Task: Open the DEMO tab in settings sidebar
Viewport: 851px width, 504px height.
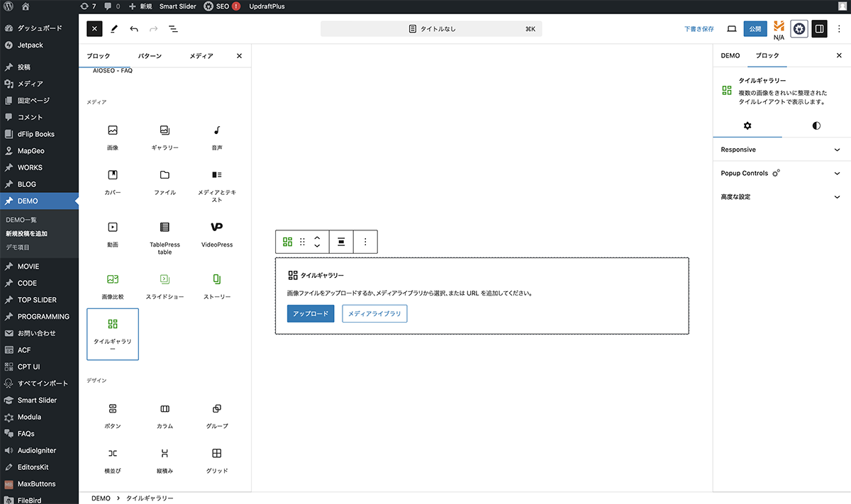Action: (x=730, y=55)
